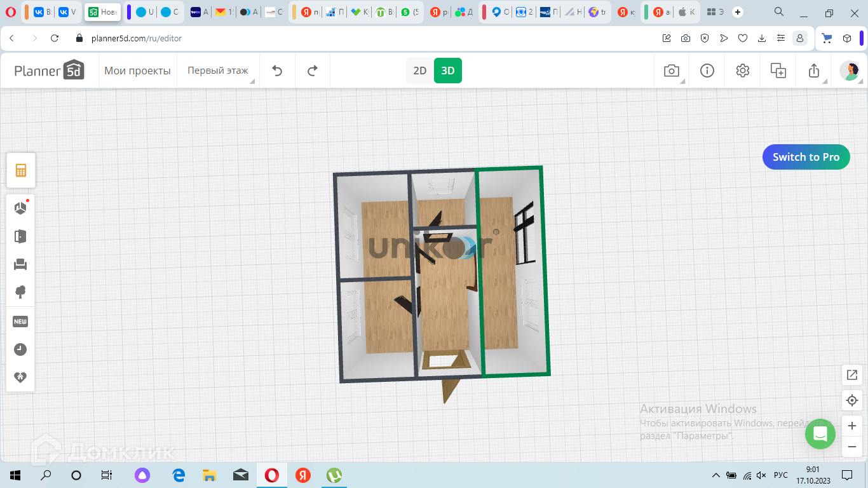Open the budget calculator in left sidebar
This screenshot has width=868, height=488.
(x=21, y=170)
